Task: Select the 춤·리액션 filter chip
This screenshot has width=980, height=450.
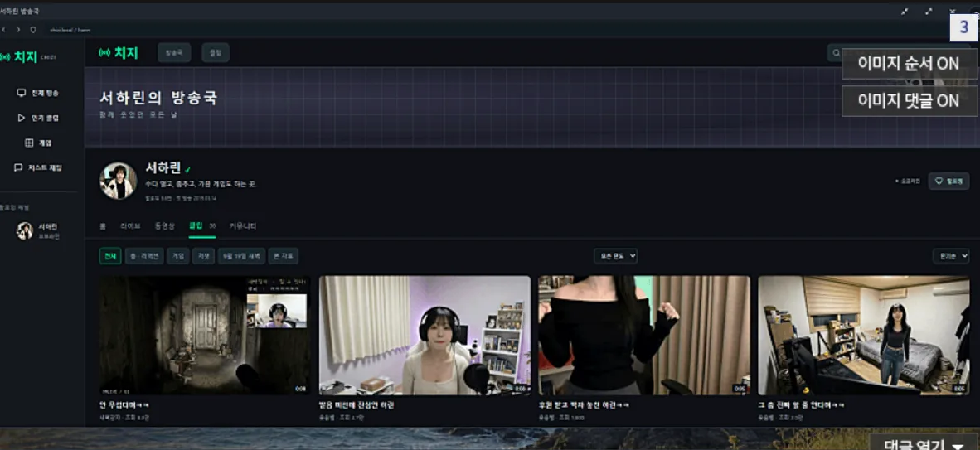Action: 143,255
